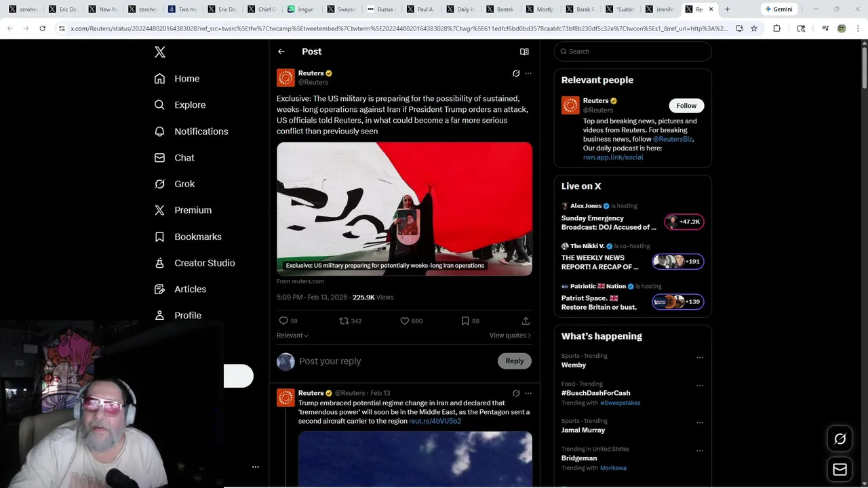
Task: Follow Reuters in Relevant people
Action: click(x=686, y=106)
